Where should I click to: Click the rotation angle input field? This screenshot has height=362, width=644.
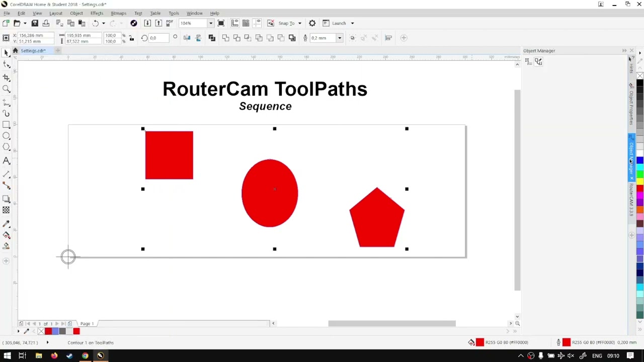coord(158,38)
